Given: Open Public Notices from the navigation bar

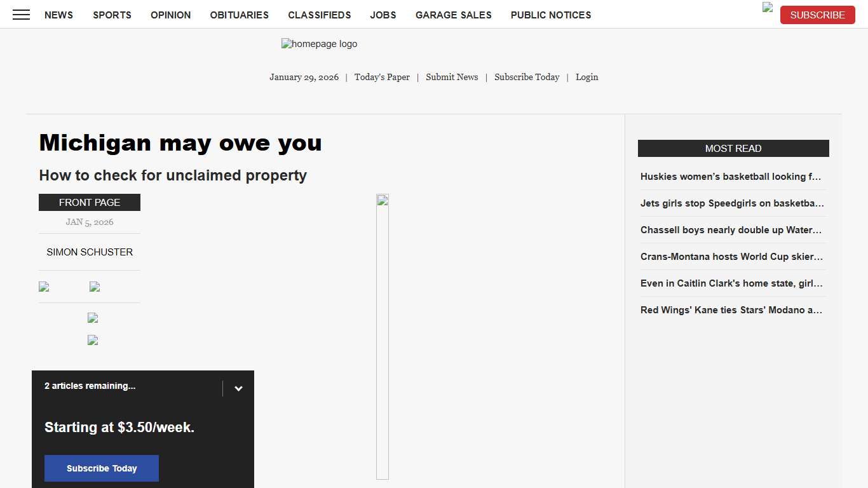Looking at the screenshot, I should coord(550,15).
